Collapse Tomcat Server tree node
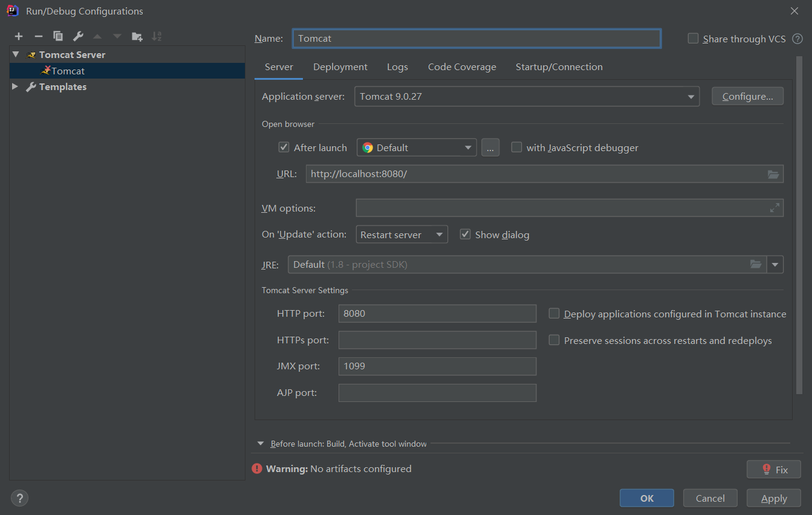Viewport: 812px width, 515px height. 16,54
